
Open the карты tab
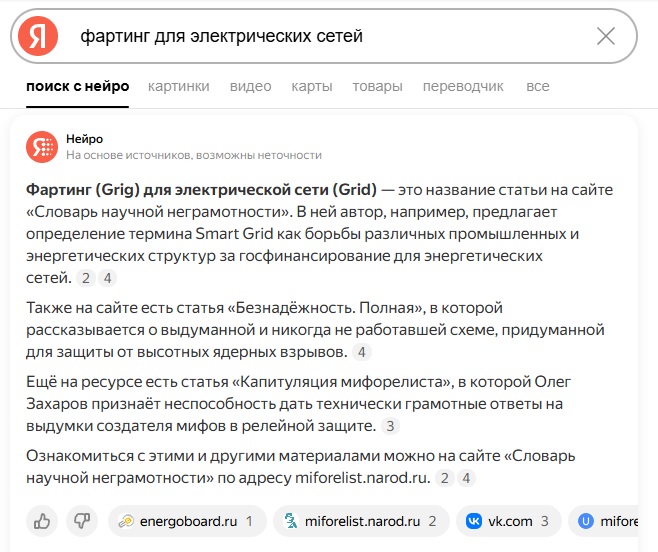pos(312,86)
